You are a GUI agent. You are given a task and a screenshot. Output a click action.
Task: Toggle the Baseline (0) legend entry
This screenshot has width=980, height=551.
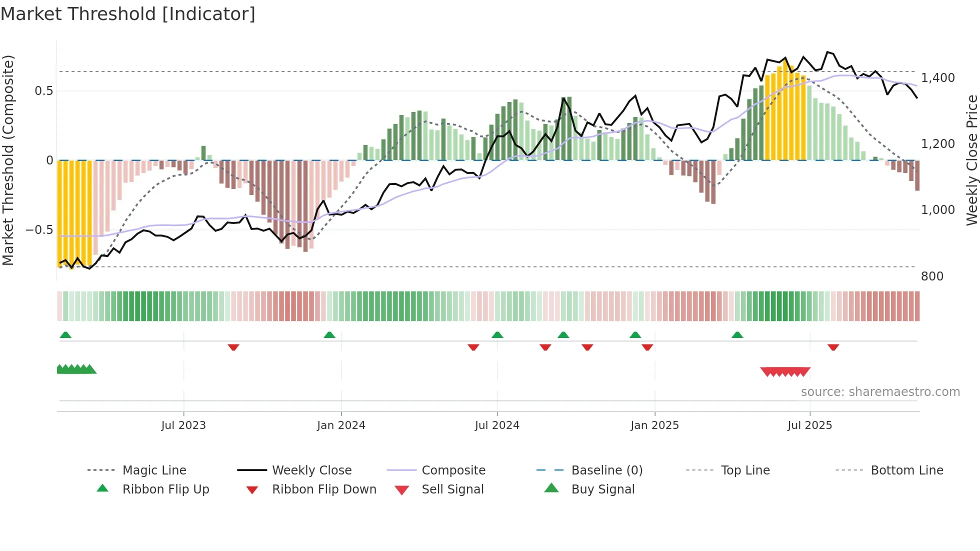point(606,470)
